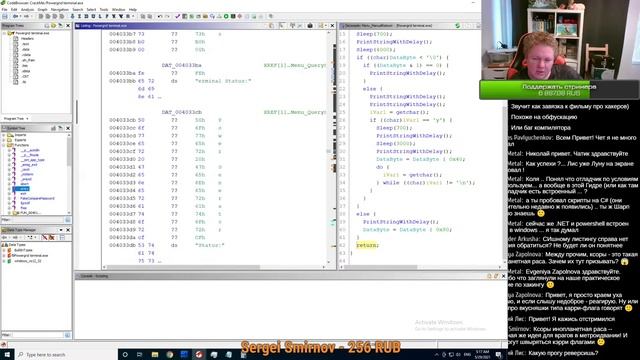Open the Data Type Manager menu arrow
The image size is (640, 360).
pyautogui.click(x=61, y=230)
